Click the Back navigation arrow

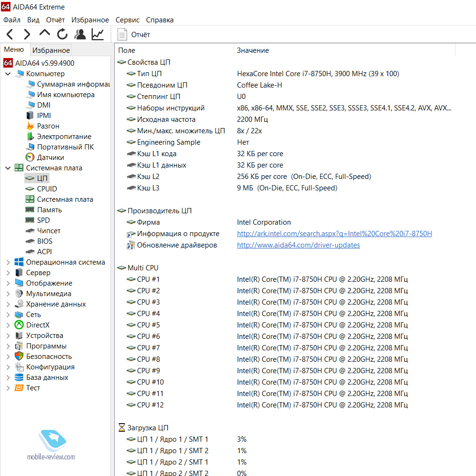(x=10, y=34)
